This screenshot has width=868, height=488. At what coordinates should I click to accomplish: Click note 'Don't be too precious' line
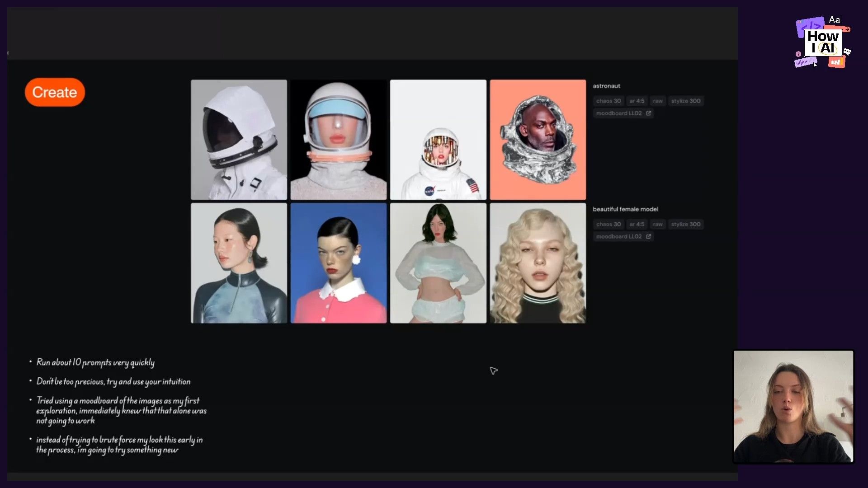(x=113, y=382)
